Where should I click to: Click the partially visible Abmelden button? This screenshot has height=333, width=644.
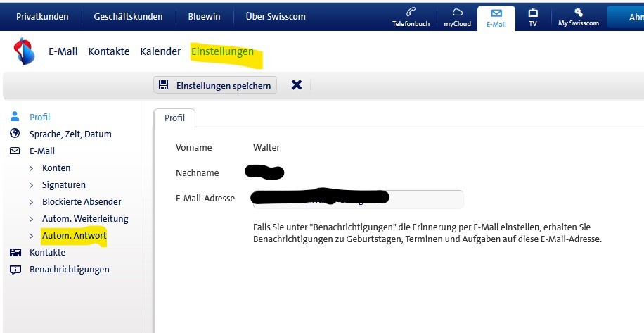pos(626,17)
